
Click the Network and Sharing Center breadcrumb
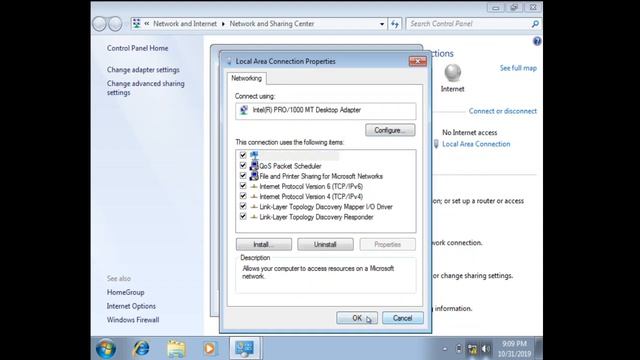272,24
